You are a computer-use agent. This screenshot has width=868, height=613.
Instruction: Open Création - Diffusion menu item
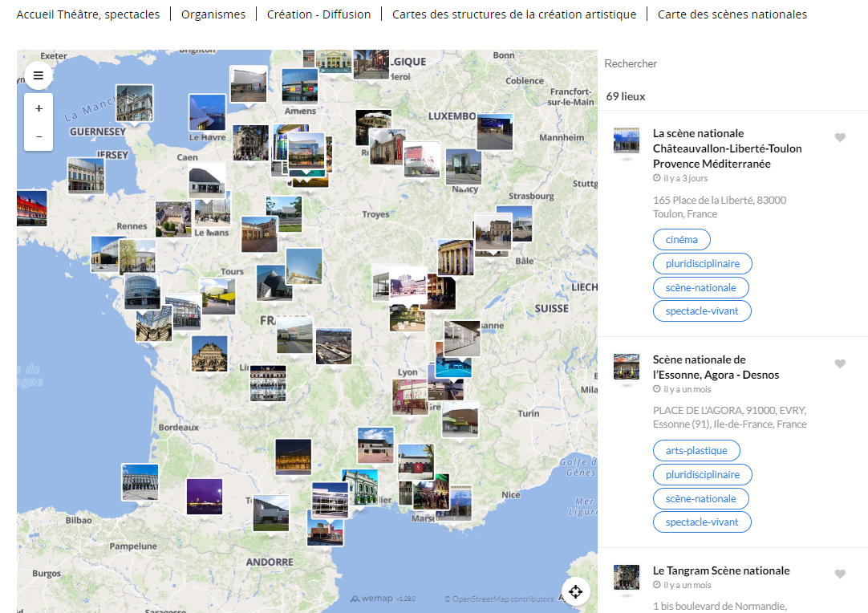[x=318, y=14]
